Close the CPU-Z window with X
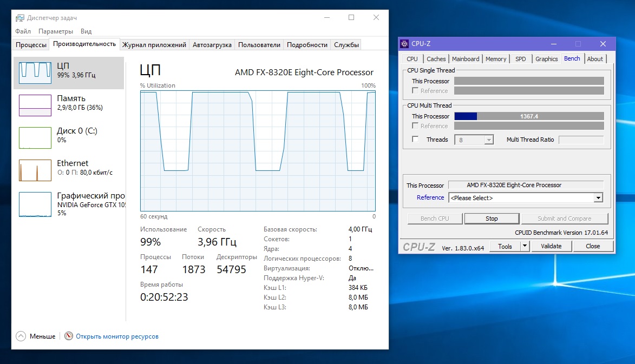 tap(603, 44)
